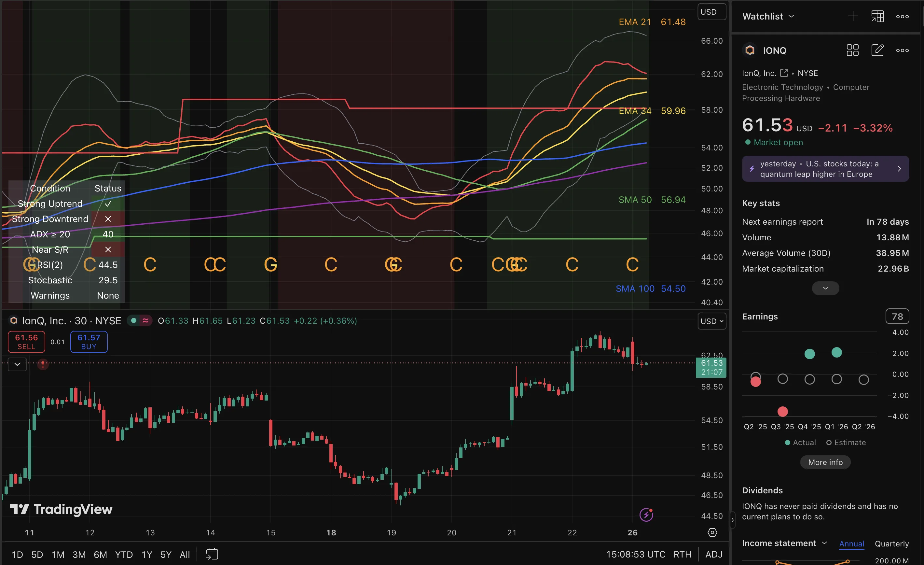
Task: Open USD currency dropdown on lower chart
Action: pos(712,321)
